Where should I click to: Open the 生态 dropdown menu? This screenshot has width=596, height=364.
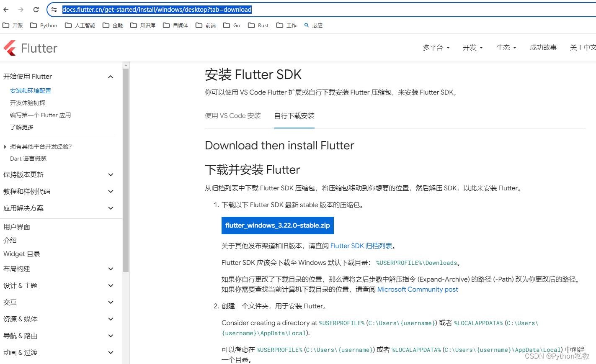tap(506, 48)
